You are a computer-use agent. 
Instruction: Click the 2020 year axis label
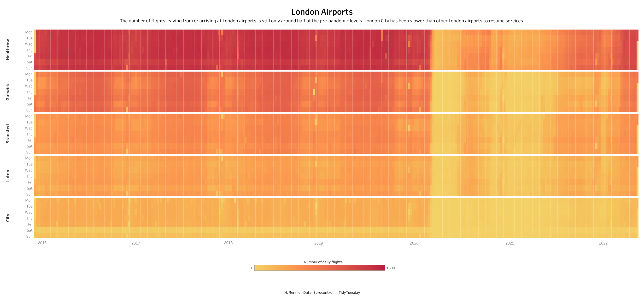tap(414, 243)
